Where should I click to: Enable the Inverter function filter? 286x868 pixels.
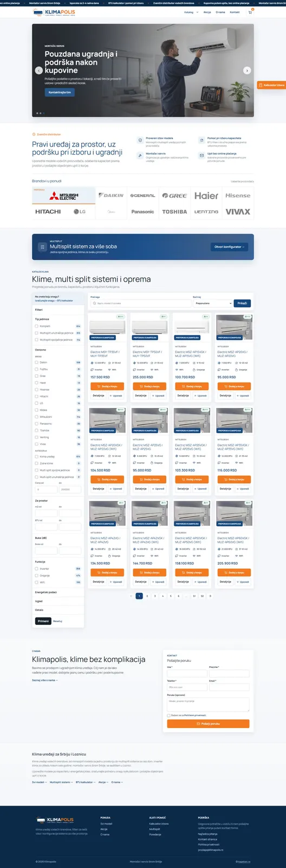click(37, 569)
